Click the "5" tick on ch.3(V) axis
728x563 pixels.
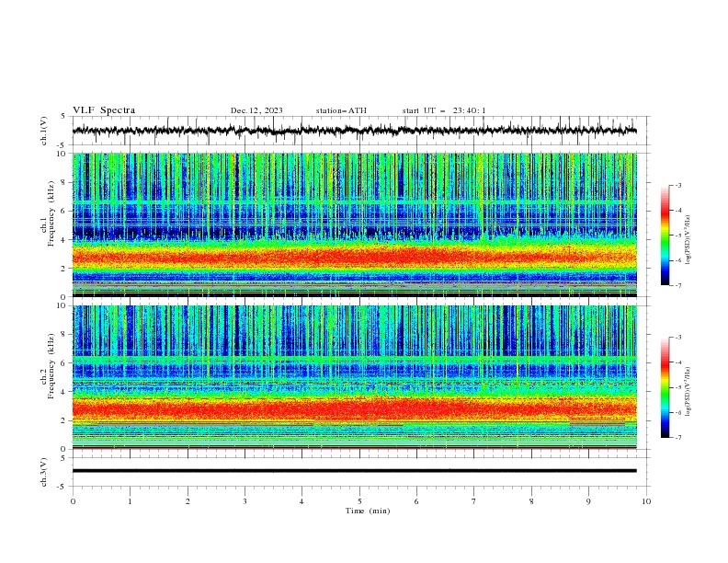tap(63, 457)
